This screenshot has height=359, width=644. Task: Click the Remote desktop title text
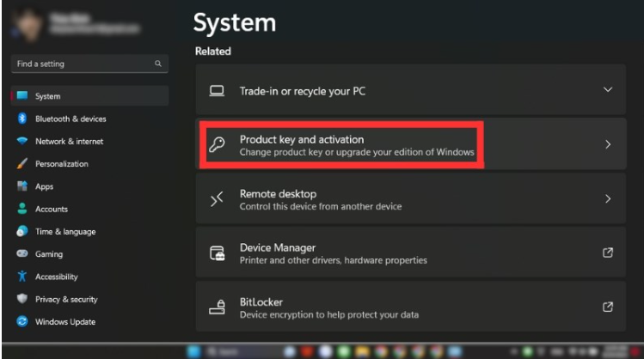pos(278,194)
